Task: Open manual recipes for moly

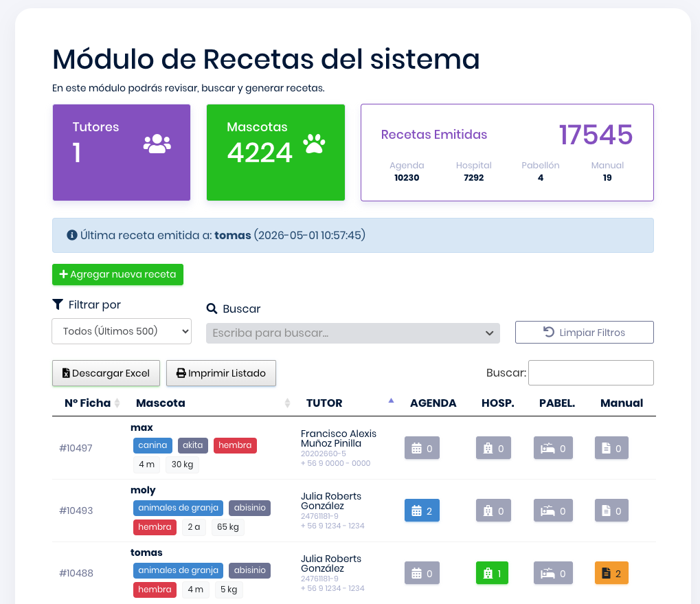Action: pyautogui.click(x=611, y=511)
